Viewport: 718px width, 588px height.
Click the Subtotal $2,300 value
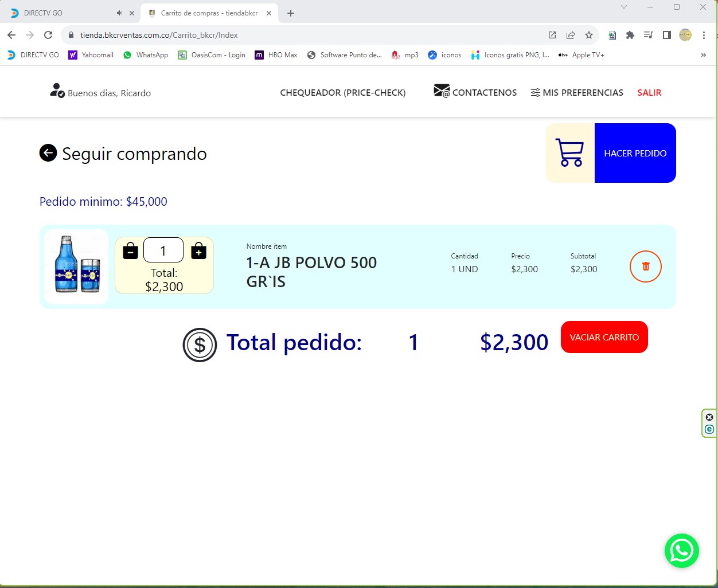click(x=584, y=269)
